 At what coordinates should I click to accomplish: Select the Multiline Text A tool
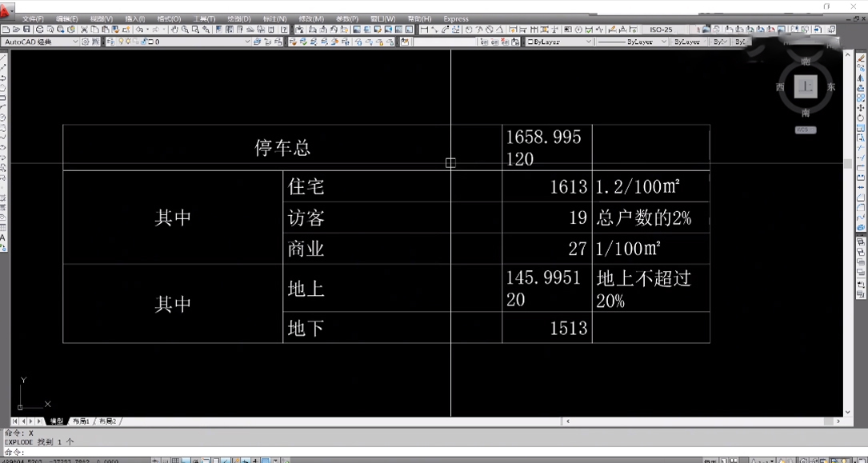click(x=3, y=237)
